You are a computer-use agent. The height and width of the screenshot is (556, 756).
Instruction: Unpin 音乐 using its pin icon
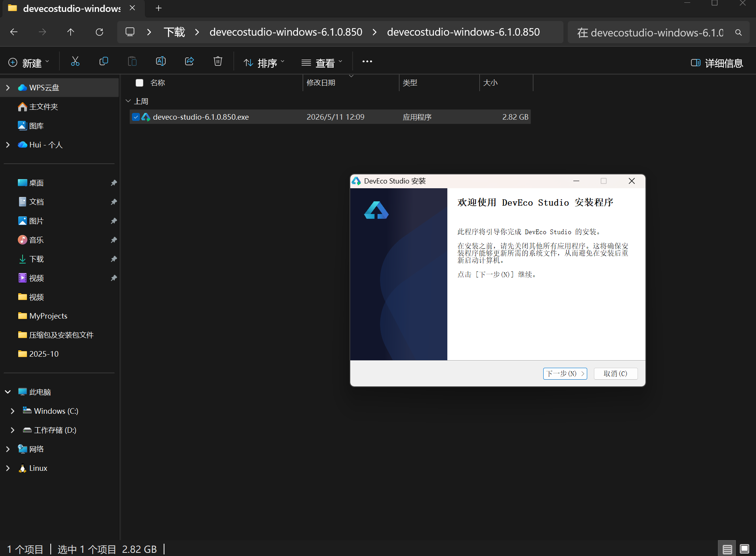[x=114, y=240]
